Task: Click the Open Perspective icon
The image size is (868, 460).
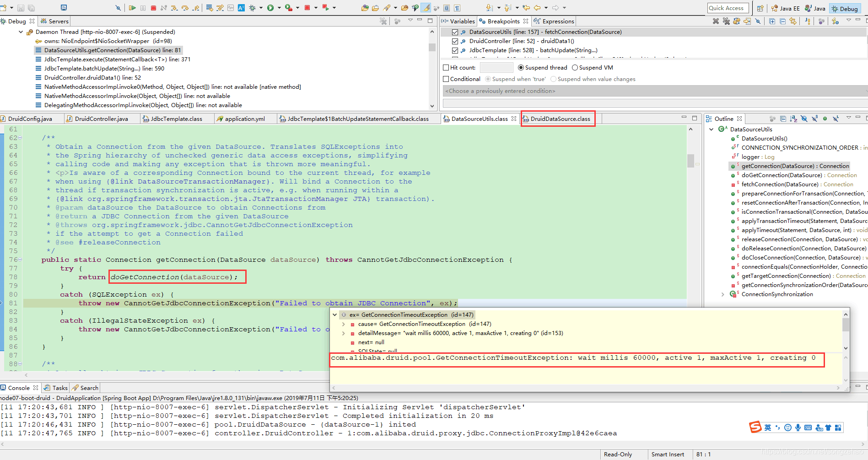Action: point(760,8)
